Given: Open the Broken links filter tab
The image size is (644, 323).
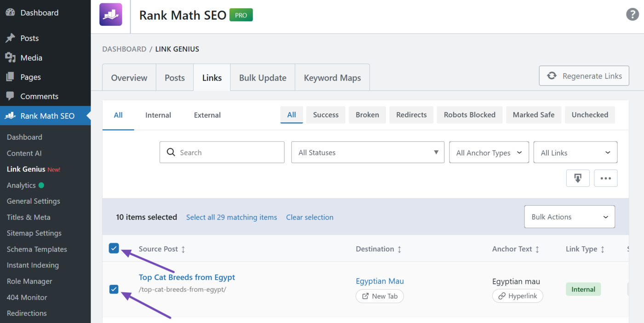Looking at the screenshot, I should click(367, 115).
